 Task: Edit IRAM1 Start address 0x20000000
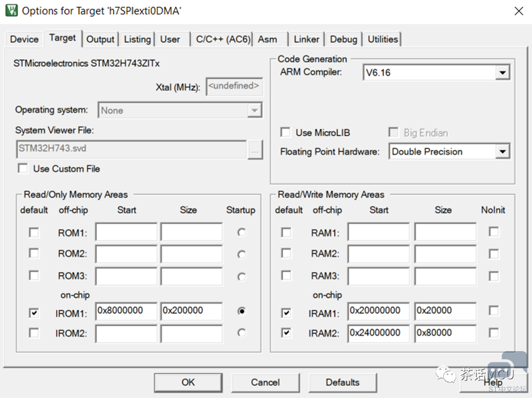[x=379, y=311]
